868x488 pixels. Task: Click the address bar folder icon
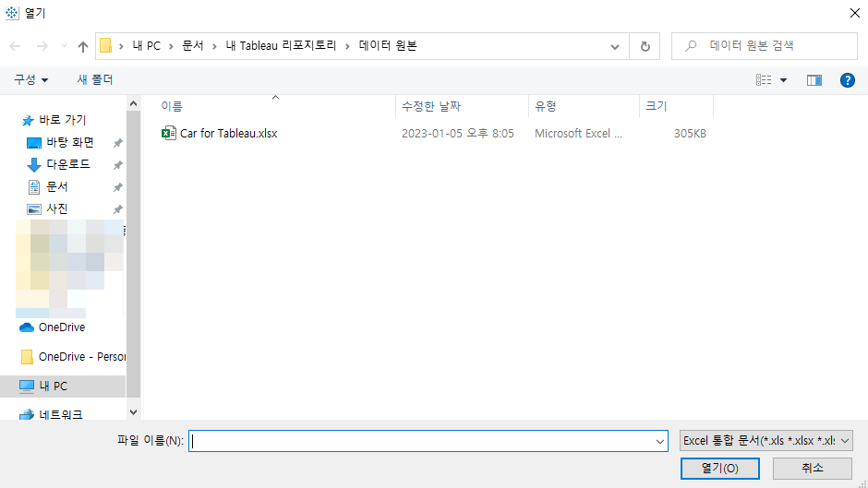tap(106, 46)
